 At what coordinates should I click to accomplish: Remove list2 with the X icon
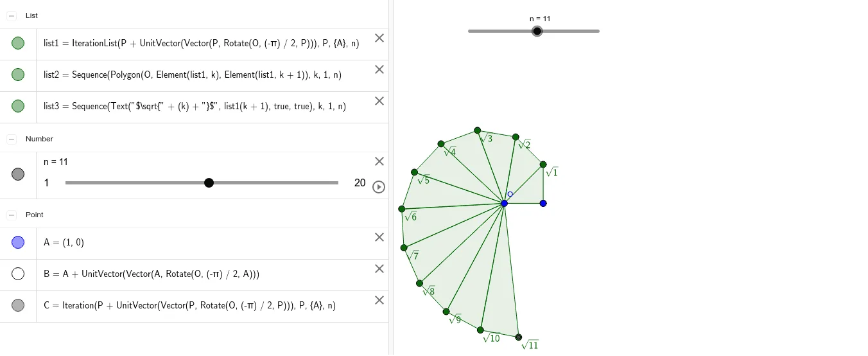click(379, 69)
